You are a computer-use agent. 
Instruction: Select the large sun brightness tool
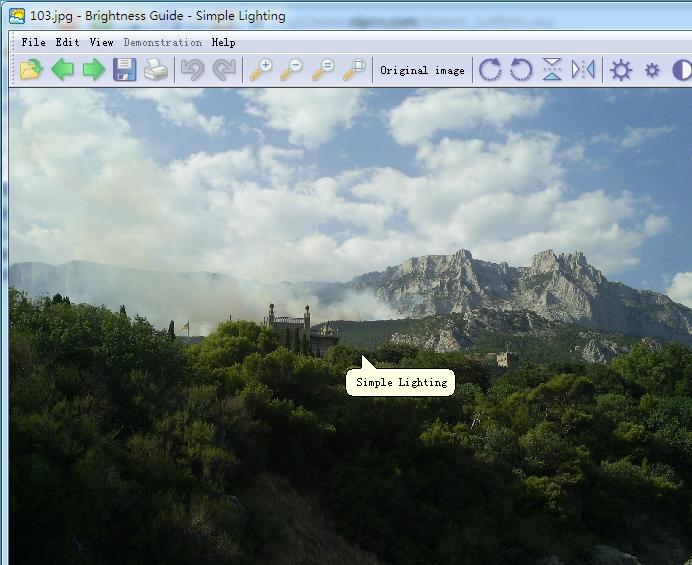coord(621,70)
